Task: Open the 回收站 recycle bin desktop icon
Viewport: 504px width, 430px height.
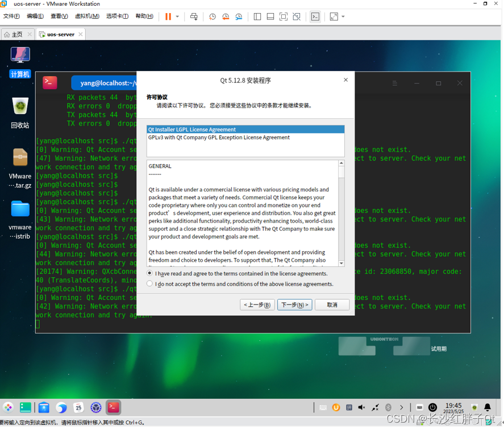Action: pos(20,113)
